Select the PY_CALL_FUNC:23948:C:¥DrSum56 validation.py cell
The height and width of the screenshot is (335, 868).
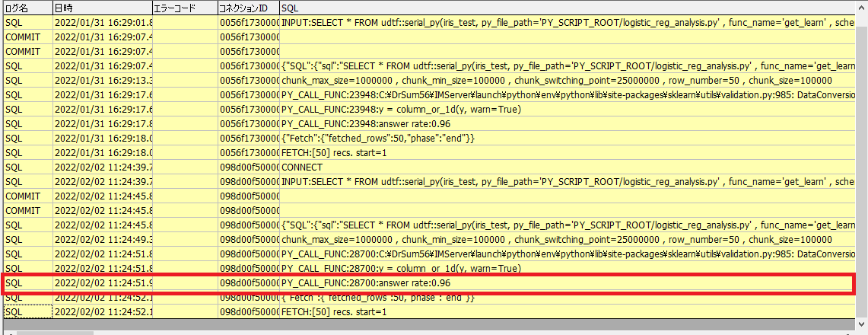coord(568,95)
